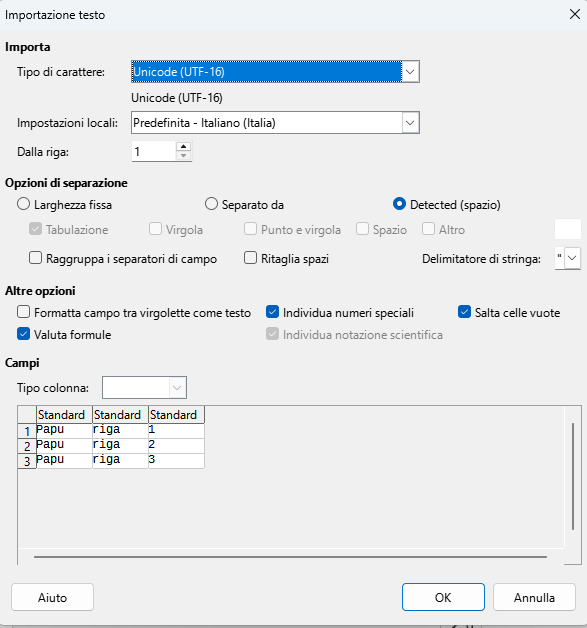Viewport: 587px width, 628px height.
Task: Click the cell with value 3 in row 3
Action: [x=177, y=461]
